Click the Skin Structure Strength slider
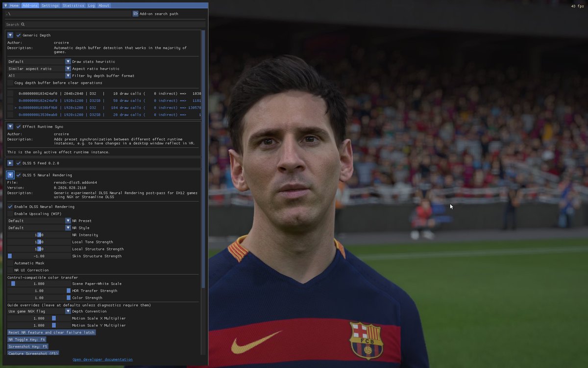 pyautogui.click(x=39, y=256)
